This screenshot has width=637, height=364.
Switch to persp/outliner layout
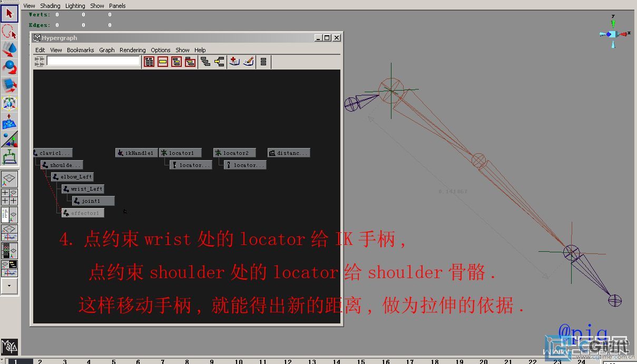tap(9, 215)
